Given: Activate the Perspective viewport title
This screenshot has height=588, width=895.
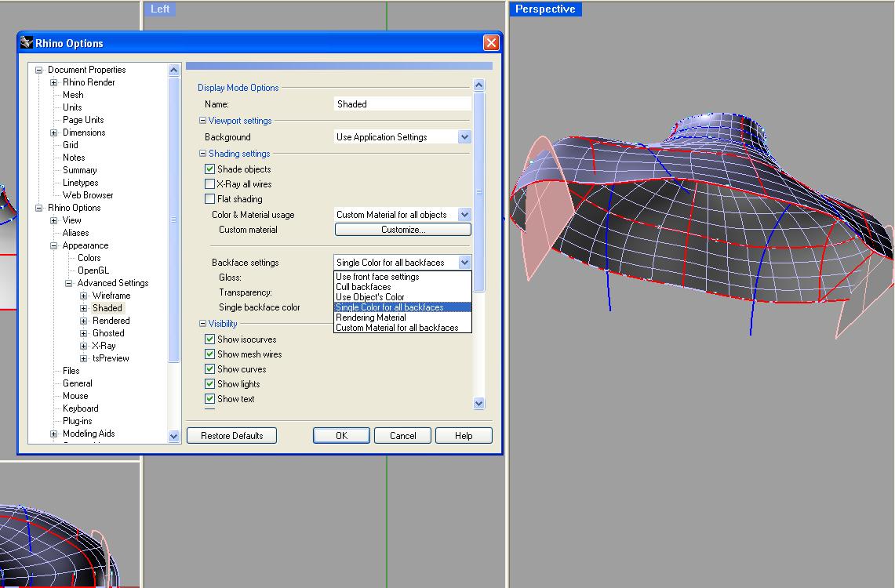Looking at the screenshot, I should 545,9.
